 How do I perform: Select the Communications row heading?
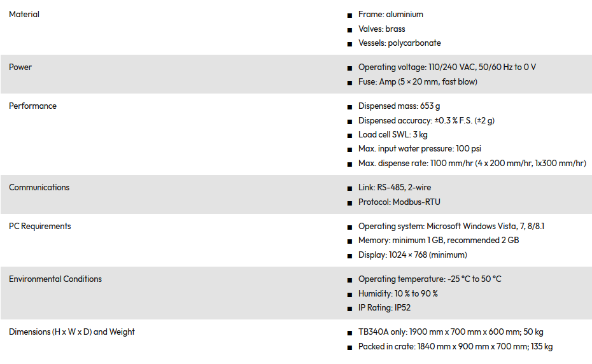click(x=39, y=188)
